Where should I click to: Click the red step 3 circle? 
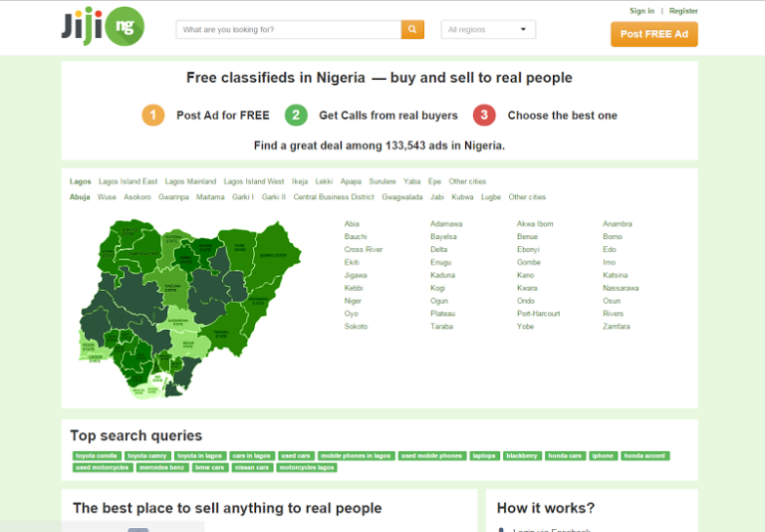point(484,115)
